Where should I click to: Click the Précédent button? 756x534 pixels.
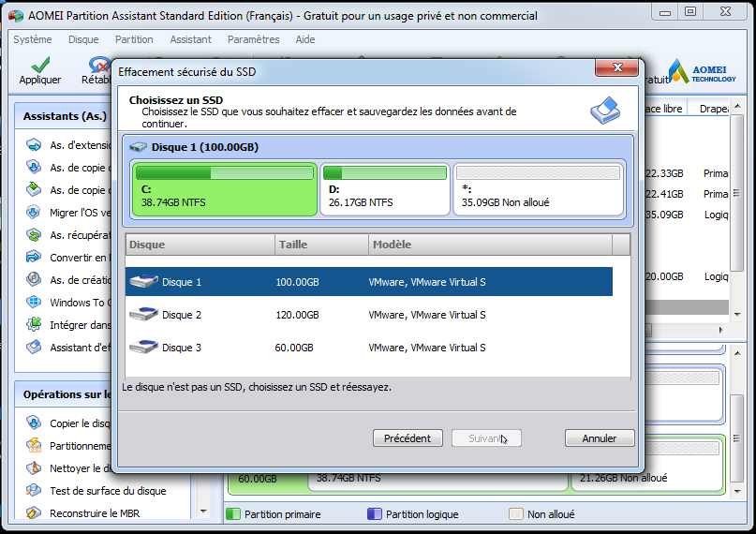click(x=408, y=438)
